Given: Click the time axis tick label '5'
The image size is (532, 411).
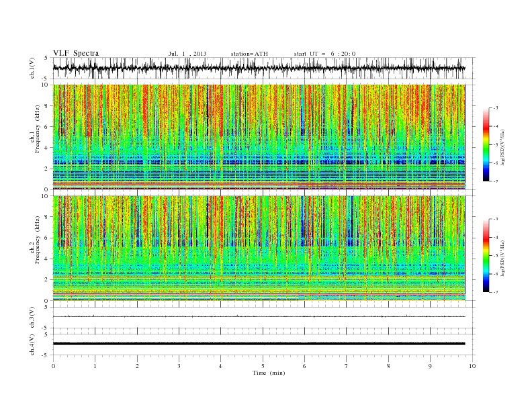Looking at the screenshot, I should (263, 366).
